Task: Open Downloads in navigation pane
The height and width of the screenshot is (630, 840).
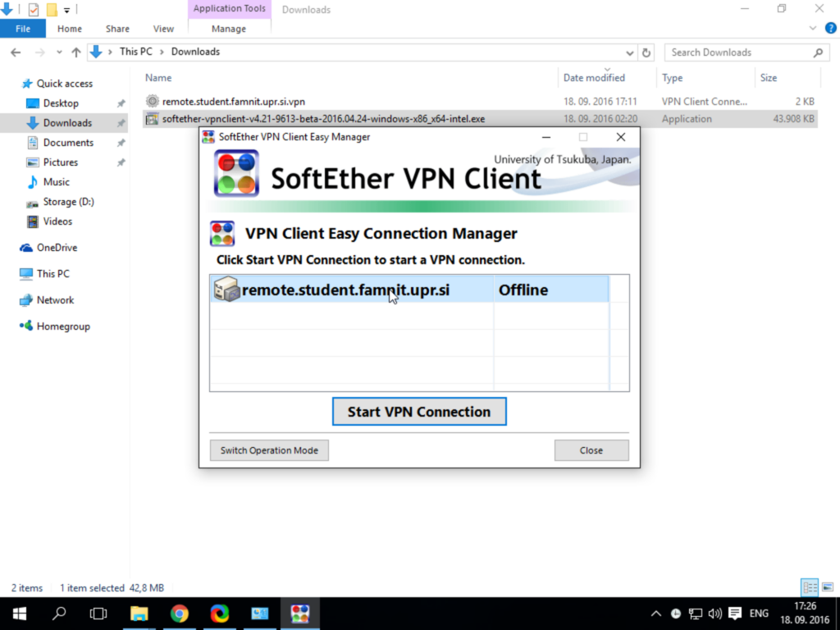Action: pos(67,123)
